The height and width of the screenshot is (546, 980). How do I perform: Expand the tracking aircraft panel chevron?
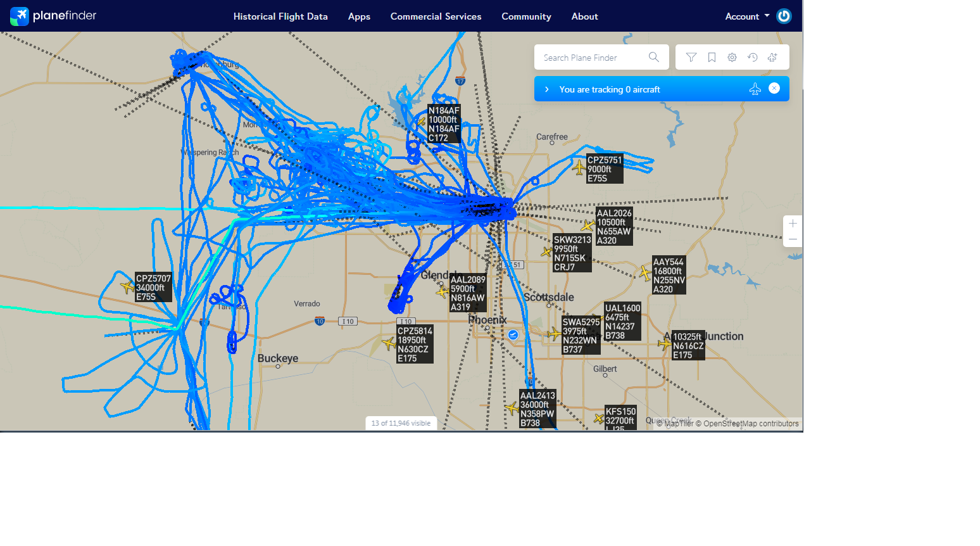tap(547, 89)
